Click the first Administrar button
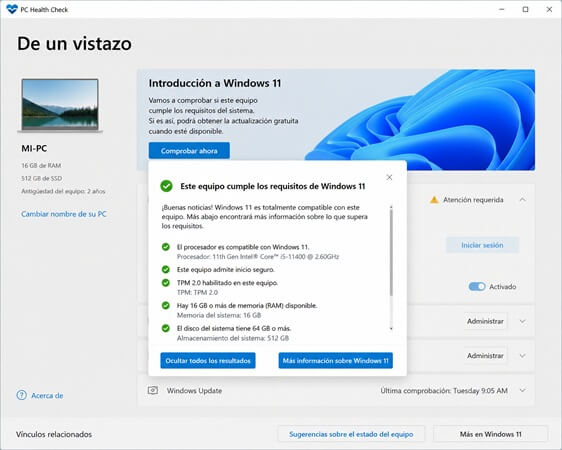The height and width of the screenshot is (450, 562). [x=485, y=321]
